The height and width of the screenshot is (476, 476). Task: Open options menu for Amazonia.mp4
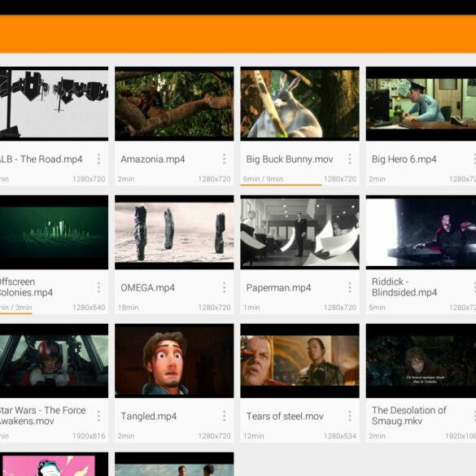point(225,159)
